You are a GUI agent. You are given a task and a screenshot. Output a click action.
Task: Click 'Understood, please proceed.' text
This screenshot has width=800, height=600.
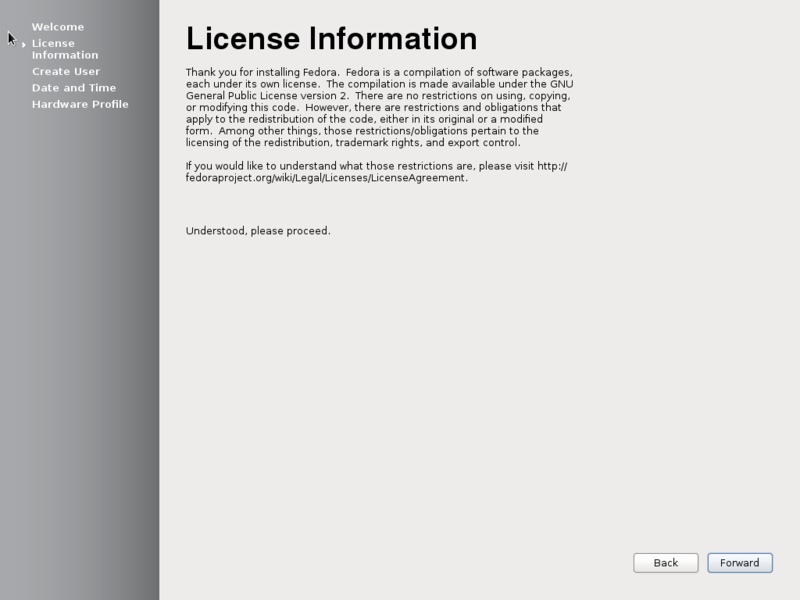258,231
